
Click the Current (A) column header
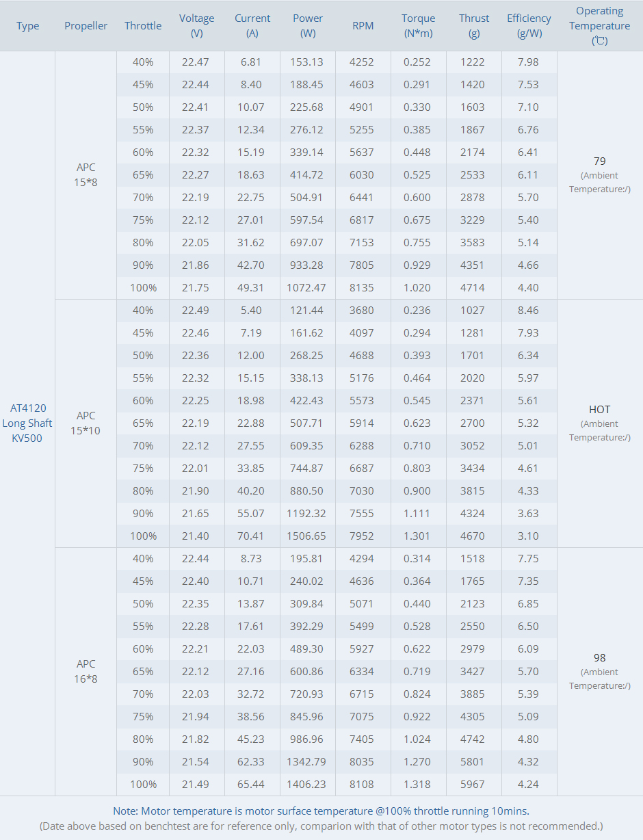tap(252, 26)
